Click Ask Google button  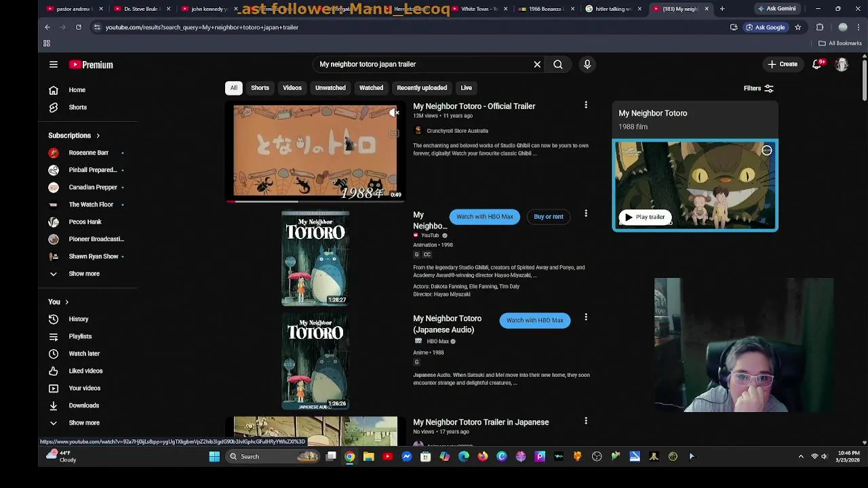click(x=765, y=27)
